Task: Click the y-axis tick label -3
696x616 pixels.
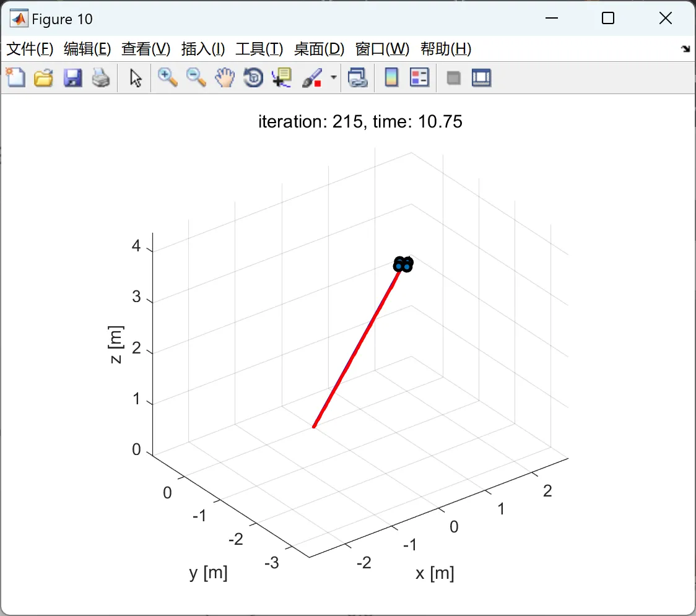Action: click(272, 563)
